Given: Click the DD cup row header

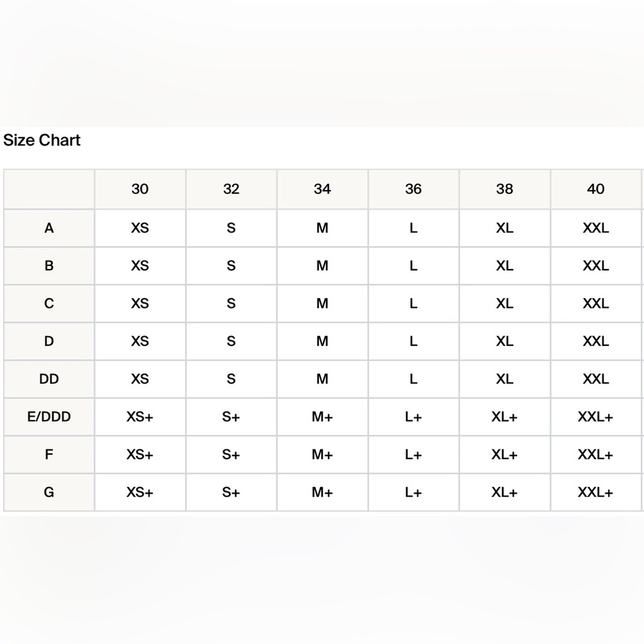Looking at the screenshot, I should pos(49,379).
